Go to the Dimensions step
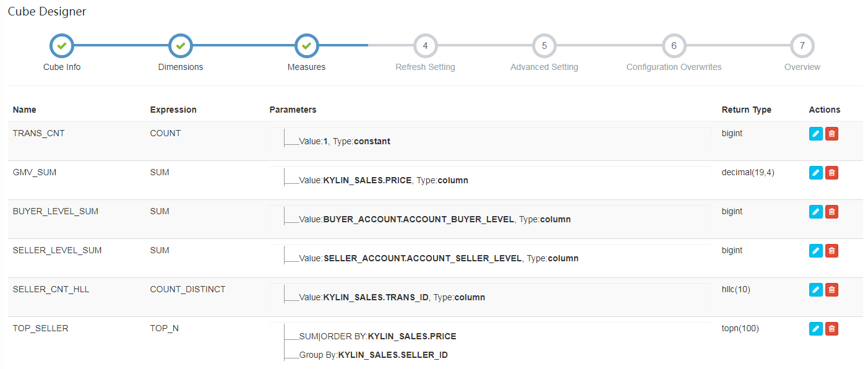The height and width of the screenshot is (369, 868). [x=181, y=45]
